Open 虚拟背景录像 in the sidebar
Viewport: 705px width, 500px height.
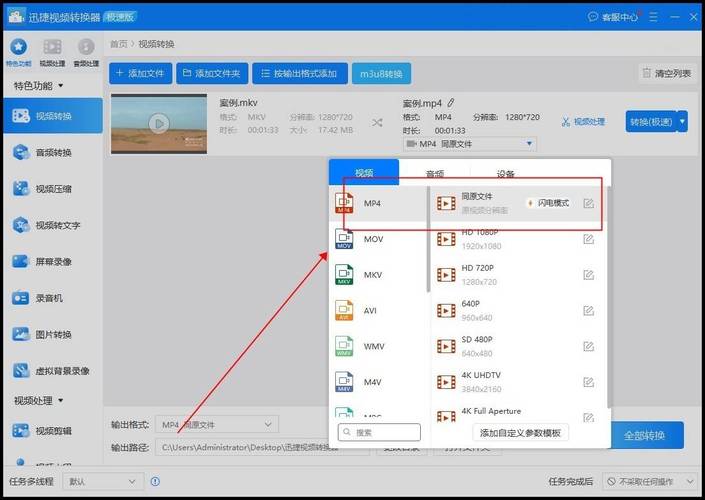point(53,371)
